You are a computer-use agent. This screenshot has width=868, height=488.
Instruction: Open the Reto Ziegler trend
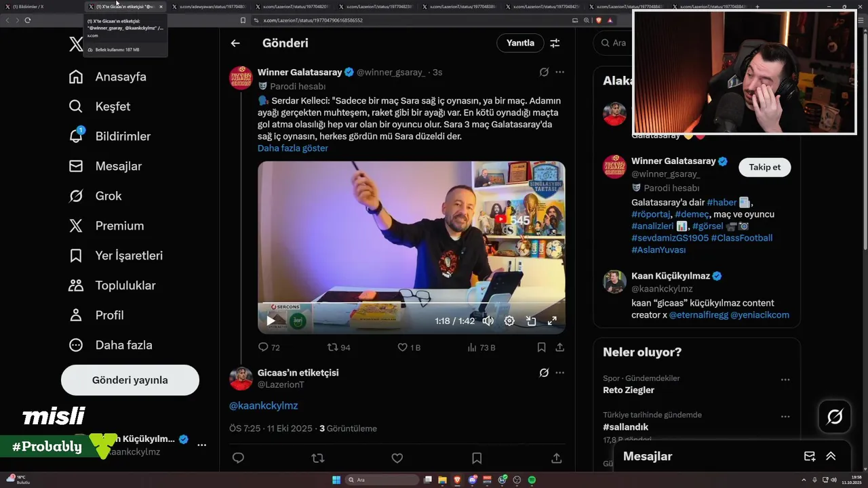pos(629,390)
